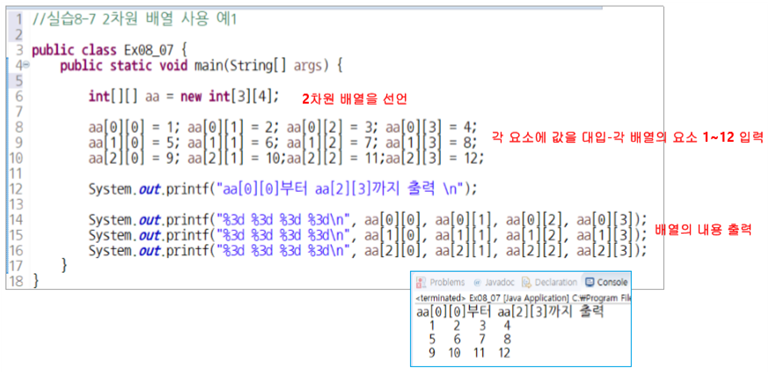Click the red note 배열의 내용 출력
769x372 pixels.
point(703,229)
